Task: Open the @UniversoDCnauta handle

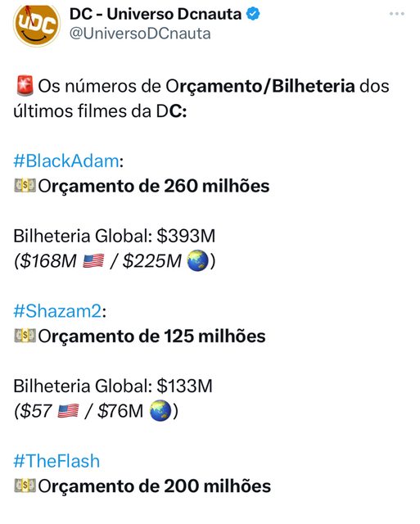Action: coord(140,34)
